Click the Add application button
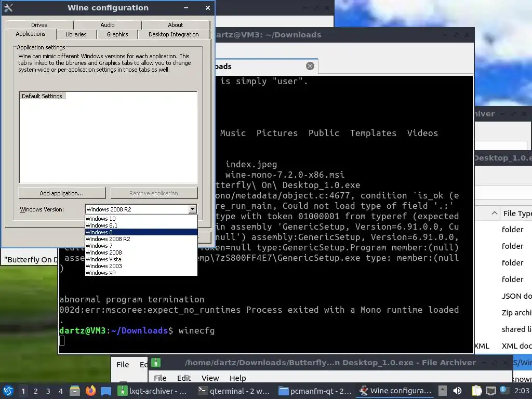The image size is (532, 399). (62, 193)
